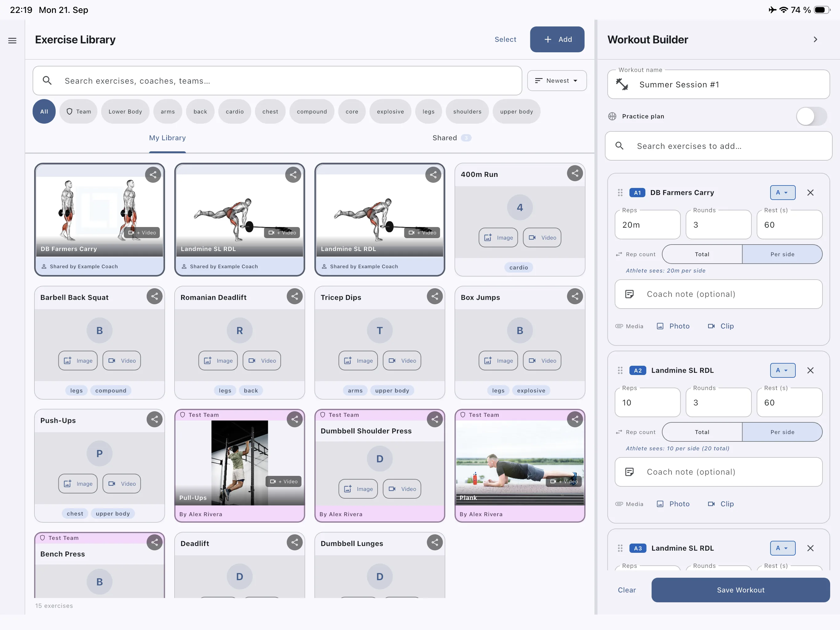Edit Coach note for DB Farmers Carry
This screenshot has width=840, height=630.
pyautogui.click(x=719, y=294)
